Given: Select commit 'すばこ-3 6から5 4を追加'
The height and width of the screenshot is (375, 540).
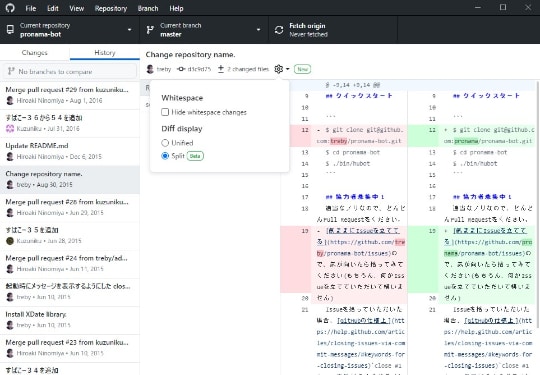Looking at the screenshot, I should [x=70, y=123].
